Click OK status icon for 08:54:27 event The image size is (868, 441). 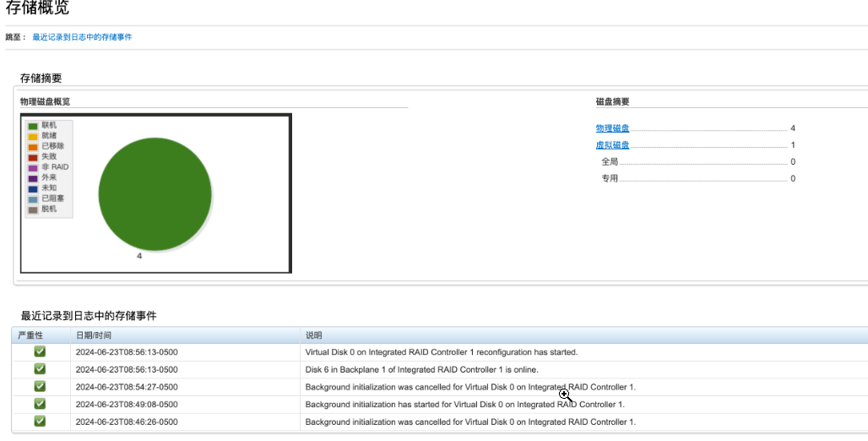(x=40, y=386)
